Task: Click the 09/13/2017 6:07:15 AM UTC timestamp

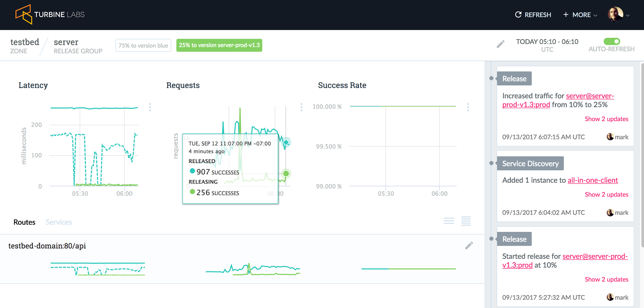Action: click(543, 137)
